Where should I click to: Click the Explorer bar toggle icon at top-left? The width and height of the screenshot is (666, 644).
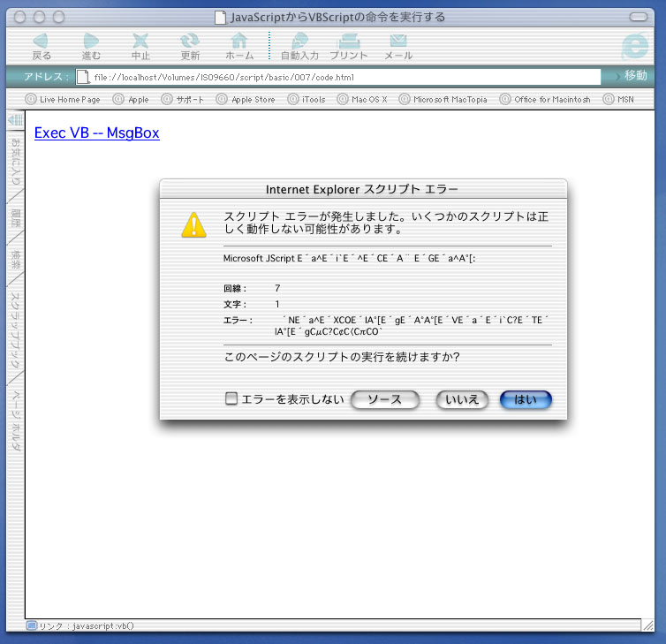(16, 120)
